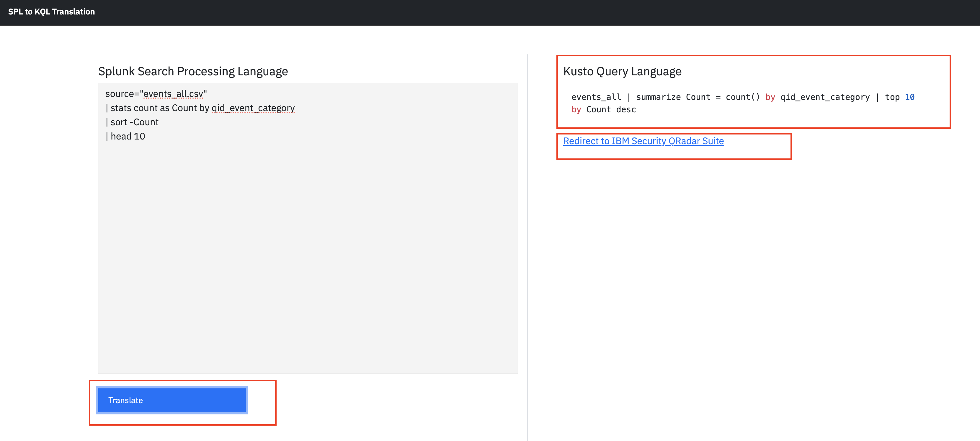Select the translated KQL query text
The width and height of the screenshot is (980, 441).
[742, 103]
